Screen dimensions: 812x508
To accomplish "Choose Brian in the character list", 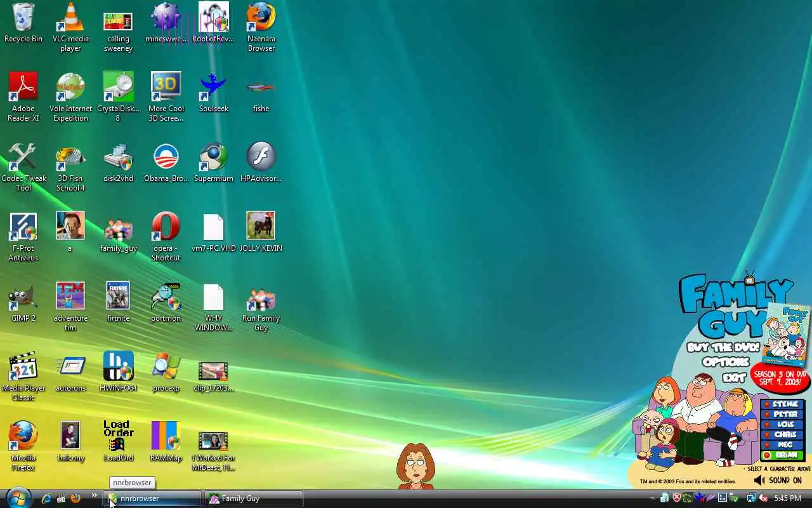I will 783,455.
